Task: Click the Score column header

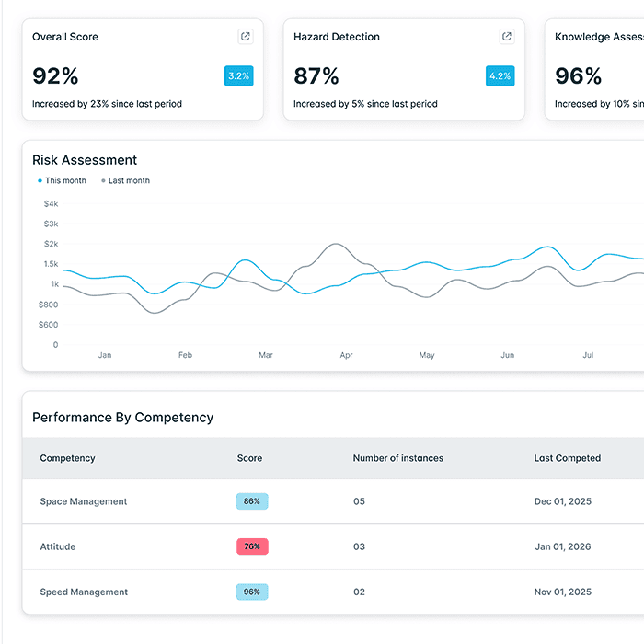Action: click(249, 458)
